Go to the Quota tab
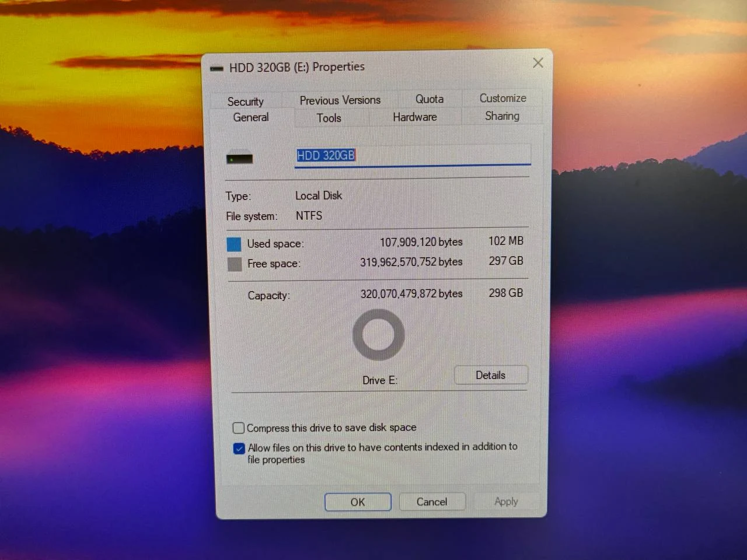Viewport: 747px width, 560px height. [x=430, y=99]
